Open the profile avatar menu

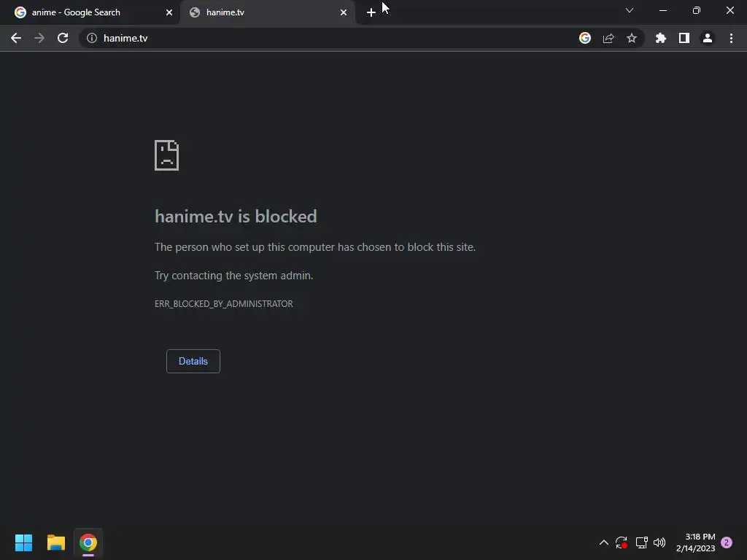coord(708,38)
